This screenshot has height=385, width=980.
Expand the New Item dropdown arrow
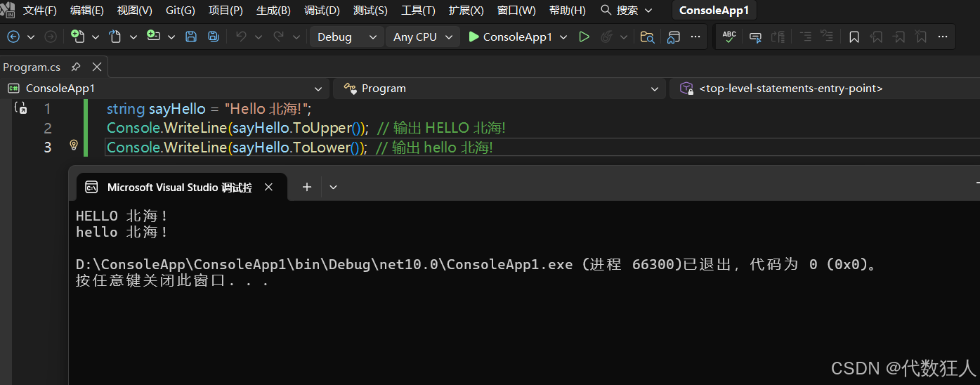[x=96, y=37]
